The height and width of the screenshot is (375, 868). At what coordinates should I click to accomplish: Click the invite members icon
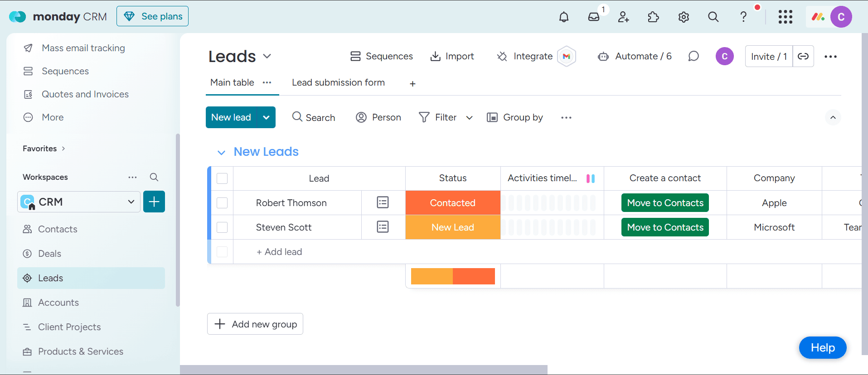[x=623, y=17]
